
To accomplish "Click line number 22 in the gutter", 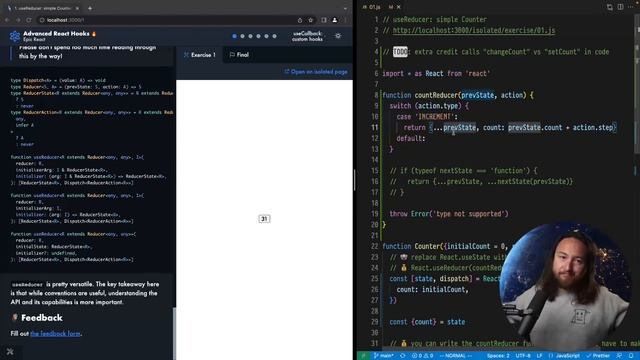I will (x=374, y=247).
